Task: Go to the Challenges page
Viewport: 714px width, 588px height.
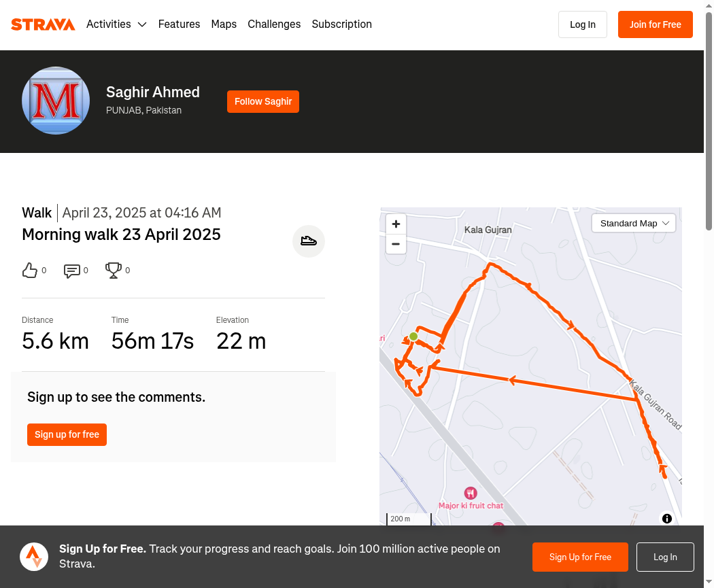Action: (x=274, y=24)
